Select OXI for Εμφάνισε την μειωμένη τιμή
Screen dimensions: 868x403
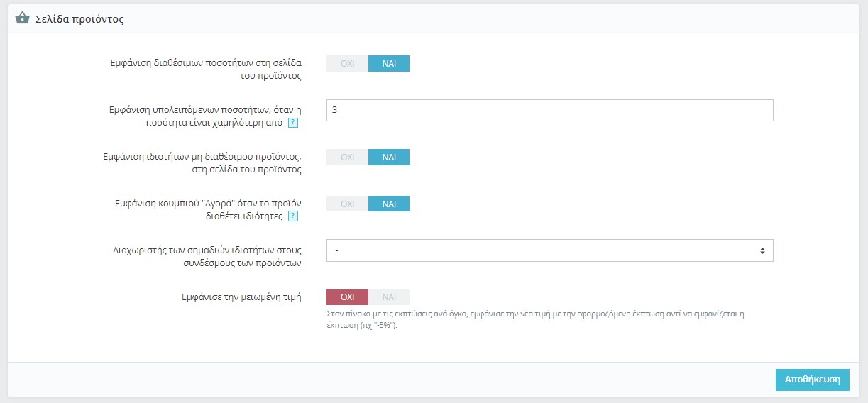(x=347, y=297)
